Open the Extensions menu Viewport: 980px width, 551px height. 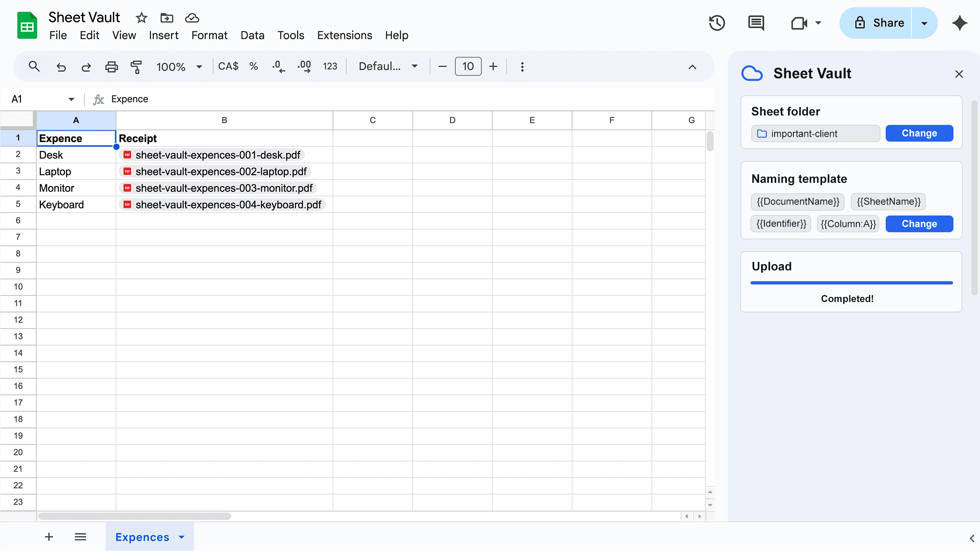(344, 35)
